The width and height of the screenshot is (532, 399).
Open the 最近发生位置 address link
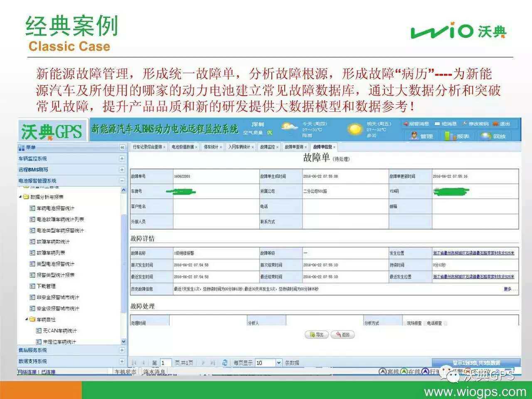[473, 277]
